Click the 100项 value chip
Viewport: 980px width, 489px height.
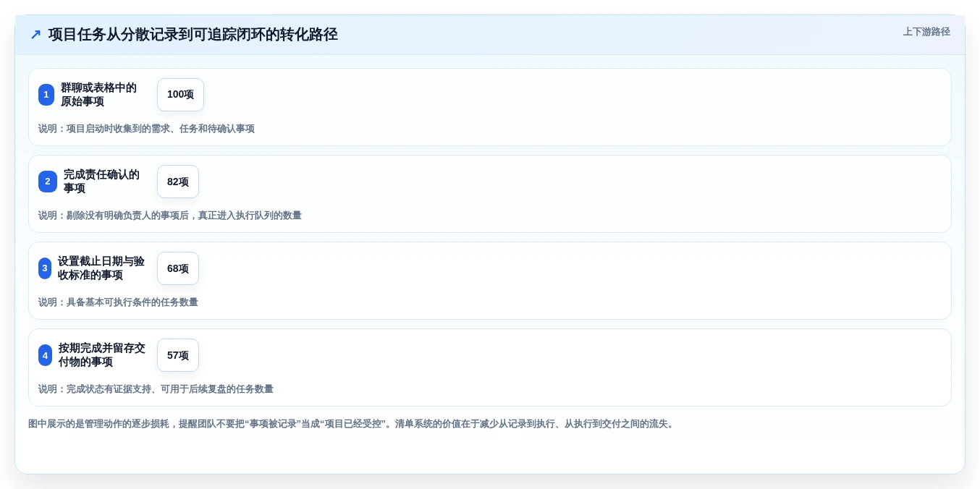[180, 95]
